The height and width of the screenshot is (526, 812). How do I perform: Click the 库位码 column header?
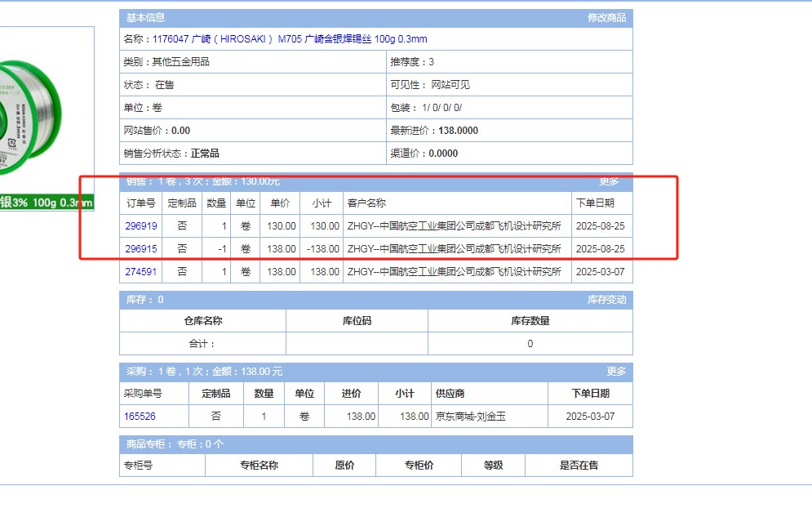357,321
